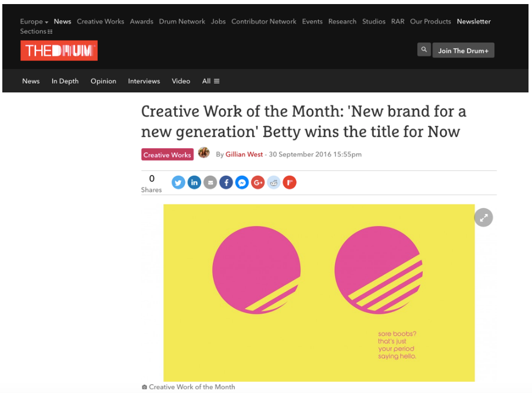Open the All categories menu

[210, 81]
